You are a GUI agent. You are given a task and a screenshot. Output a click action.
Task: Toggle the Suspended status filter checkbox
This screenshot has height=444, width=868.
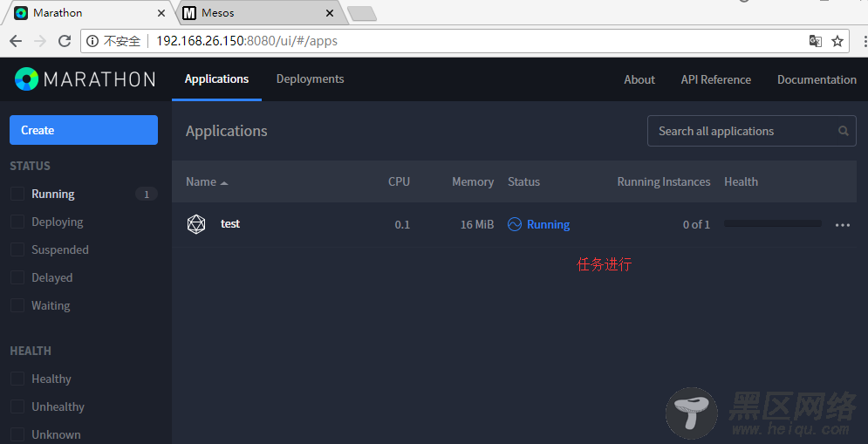(17, 249)
